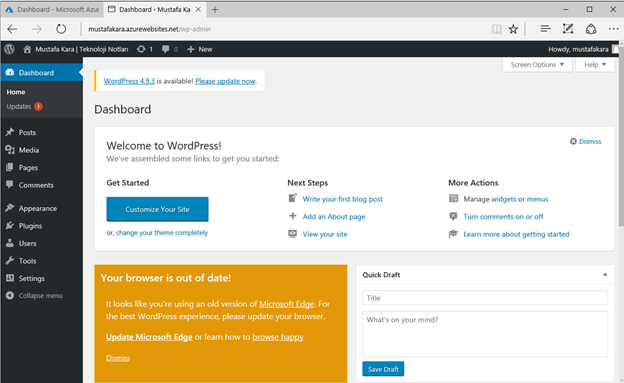This screenshot has height=383, width=624.
Task: Make a web note in Edge
Action: click(568, 29)
